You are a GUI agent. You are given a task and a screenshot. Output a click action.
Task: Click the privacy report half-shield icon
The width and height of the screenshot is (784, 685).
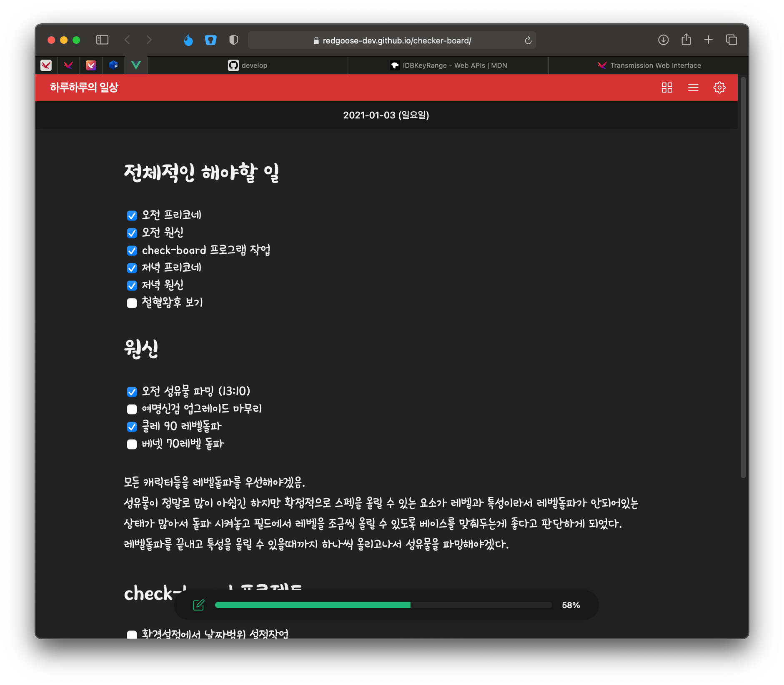click(x=233, y=40)
